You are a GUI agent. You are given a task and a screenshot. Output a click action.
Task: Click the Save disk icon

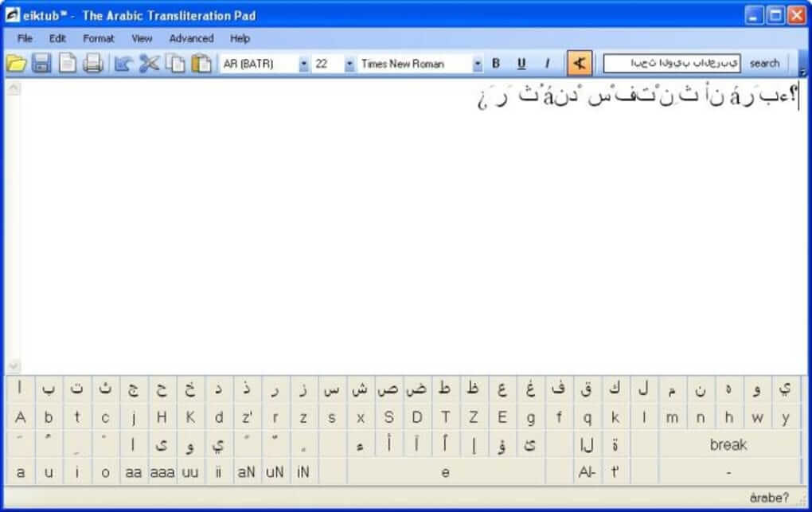pyautogui.click(x=41, y=64)
